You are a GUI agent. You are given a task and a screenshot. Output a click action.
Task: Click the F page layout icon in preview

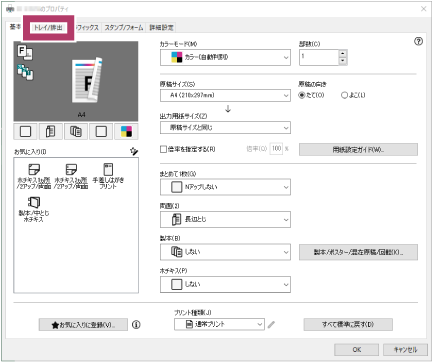click(x=25, y=52)
